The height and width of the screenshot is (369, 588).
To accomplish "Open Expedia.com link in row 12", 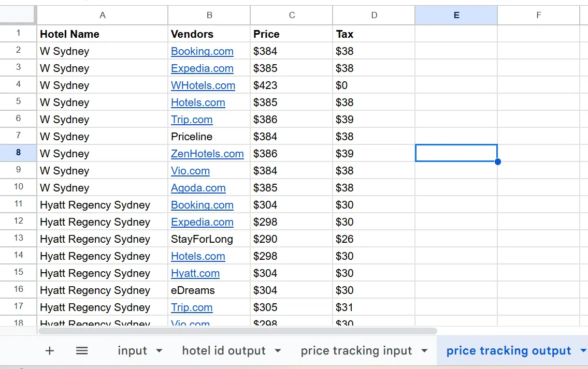I will point(202,222).
